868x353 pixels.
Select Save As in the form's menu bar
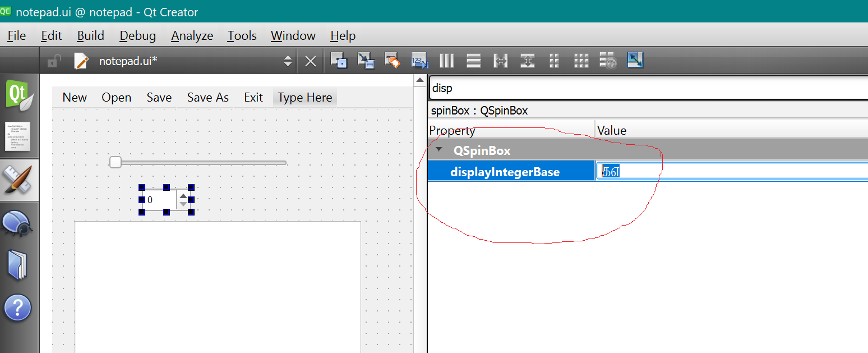(208, 97)
